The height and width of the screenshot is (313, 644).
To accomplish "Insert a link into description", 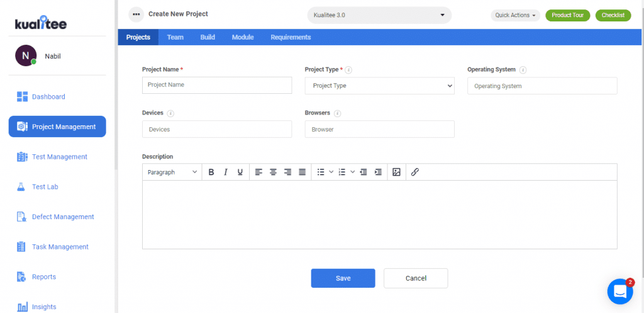I will (x=415, y=173).
